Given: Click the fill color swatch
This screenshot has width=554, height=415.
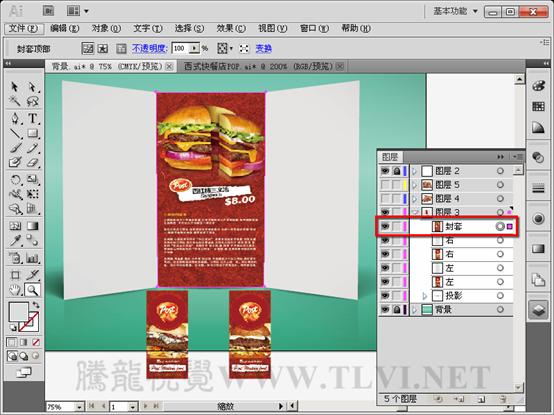Looking at the screenshot, I should tap(18, 312).
